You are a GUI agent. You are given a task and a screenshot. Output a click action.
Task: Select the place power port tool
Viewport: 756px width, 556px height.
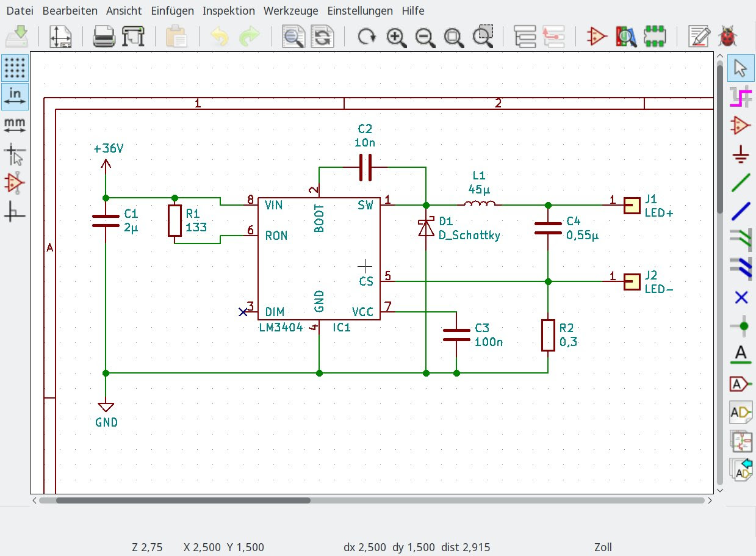click(x=741, y=154)
